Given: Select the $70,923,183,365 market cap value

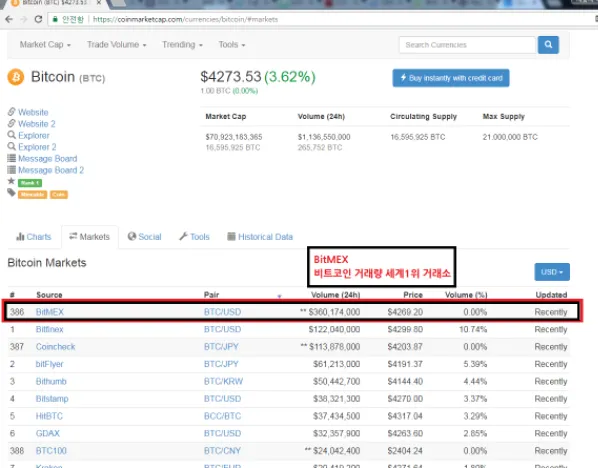Looking at the screenshot, I should click(x=234, y=137).
